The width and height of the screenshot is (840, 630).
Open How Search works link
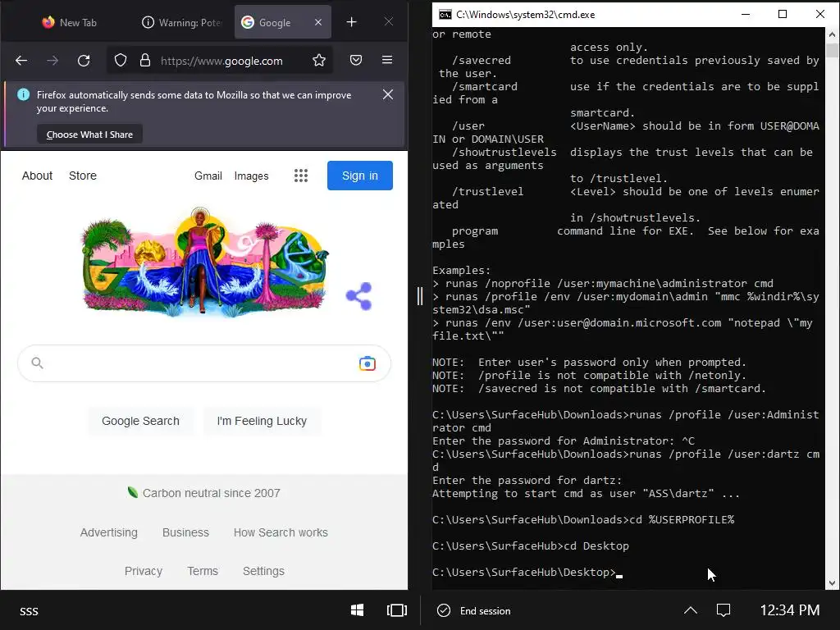281,532
